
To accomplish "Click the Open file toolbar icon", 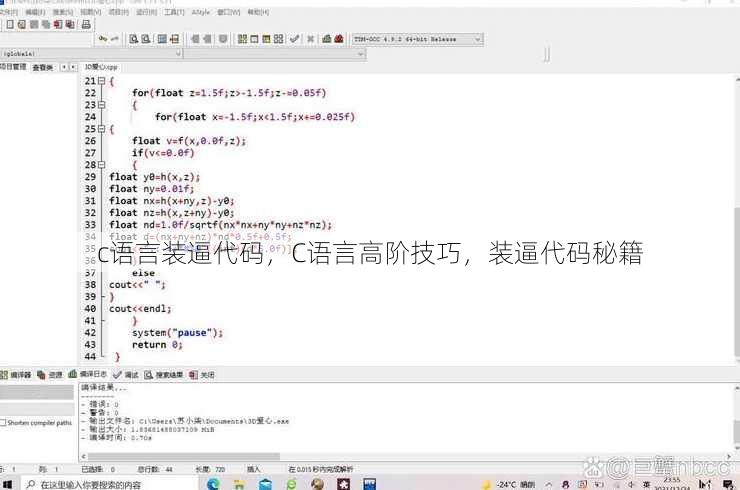I will pyautogui.click(x=22, y=25).
